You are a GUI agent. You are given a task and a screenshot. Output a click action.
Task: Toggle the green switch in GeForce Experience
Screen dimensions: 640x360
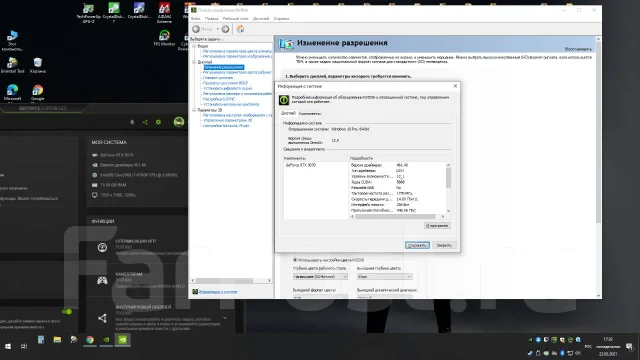point(67,312)
